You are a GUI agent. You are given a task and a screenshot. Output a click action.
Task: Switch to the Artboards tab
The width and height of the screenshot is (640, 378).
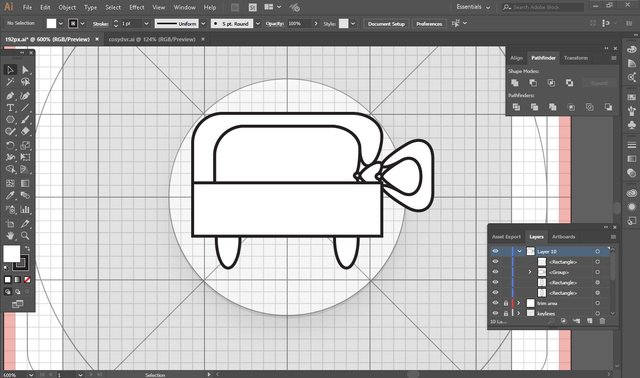(x=563, y=237)
